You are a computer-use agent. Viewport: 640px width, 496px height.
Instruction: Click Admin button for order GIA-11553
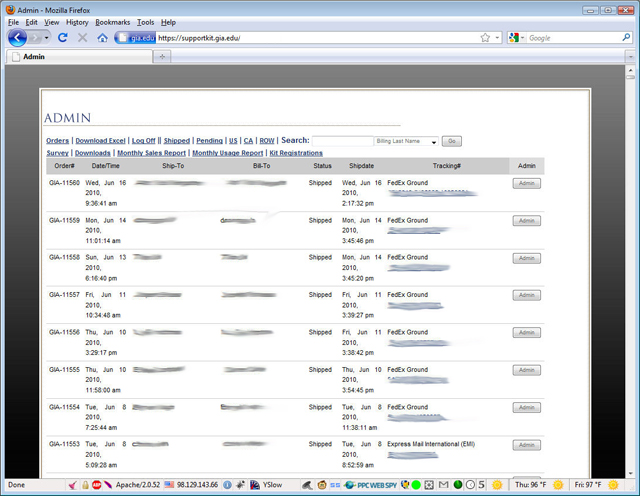(x=527, y=445)
